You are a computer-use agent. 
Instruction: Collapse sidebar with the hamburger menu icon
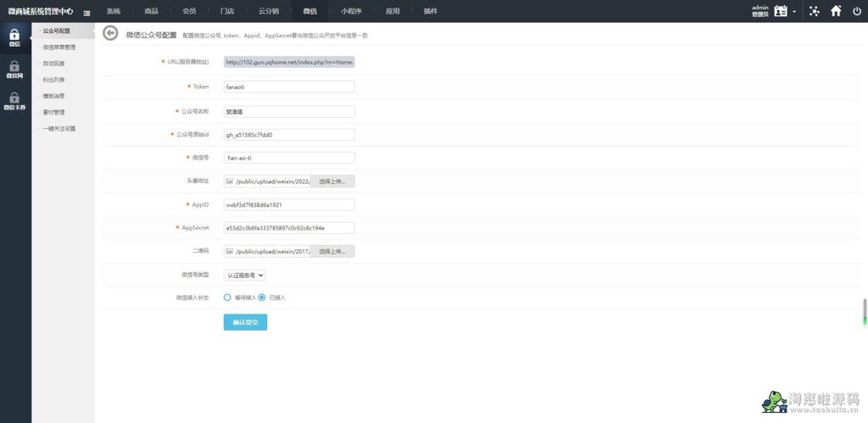pyautogui.click(x=87, y=13)
